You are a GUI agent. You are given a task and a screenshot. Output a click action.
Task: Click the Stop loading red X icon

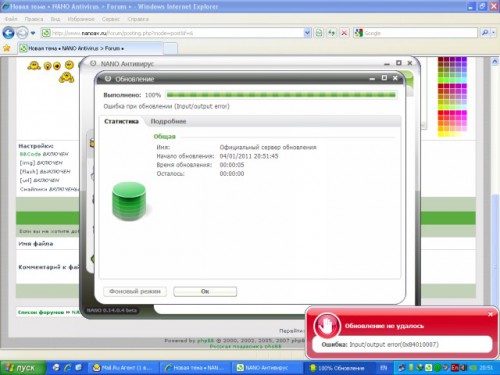click(344, 33)
